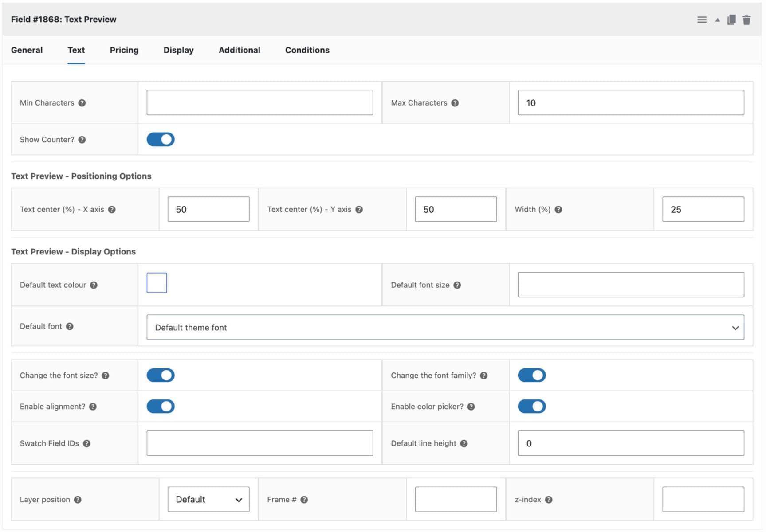Click help icon beside Swatch Field IDs

[x=87, y=443]
